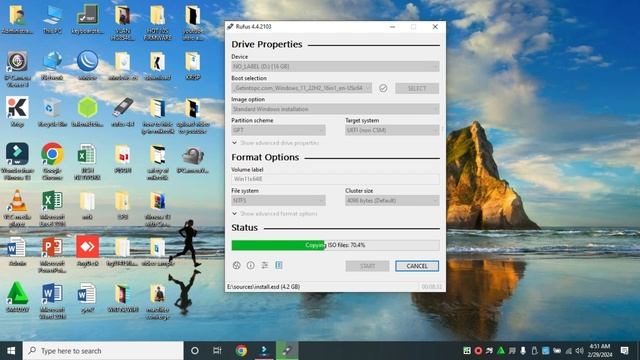Click the START button
This screenshot has width=640, height=360.
tap(367, 266)
